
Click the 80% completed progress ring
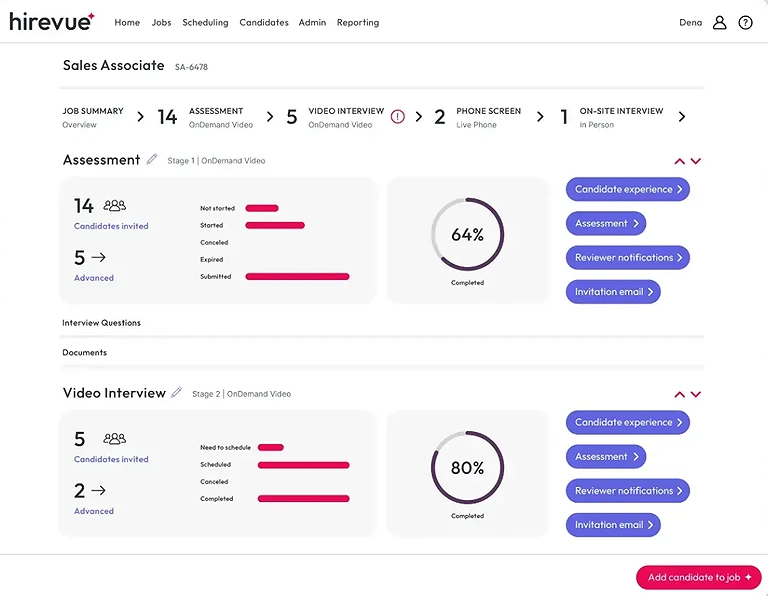pos(467,467)
